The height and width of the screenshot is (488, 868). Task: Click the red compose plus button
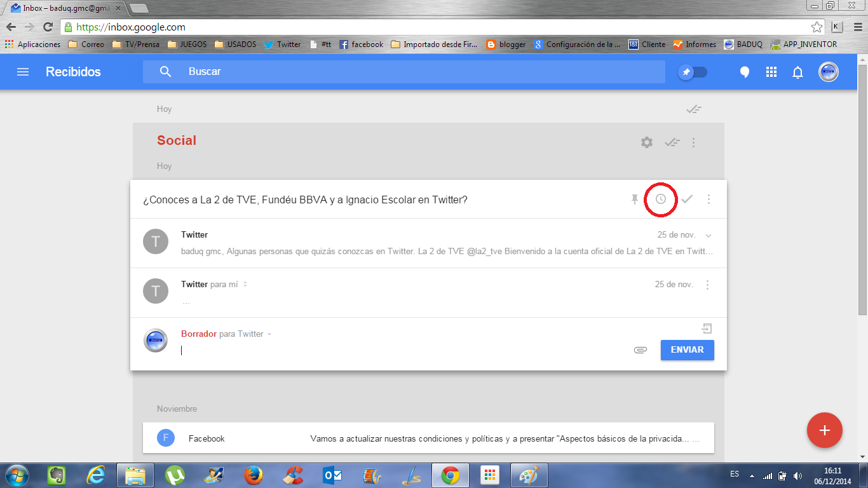click(824, 430)
